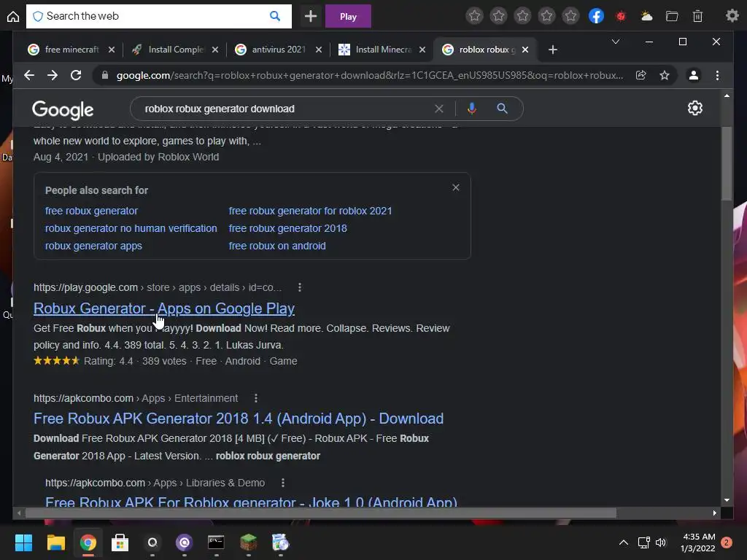This screenshot has width=747, height=560.
Task: Open Google quick settings gear
Action: click(695, 108)
